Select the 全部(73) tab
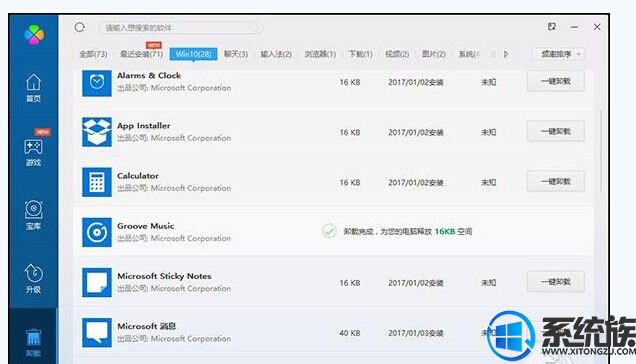The width and height of the screenshot is (636, 364). tap(93, 54)
